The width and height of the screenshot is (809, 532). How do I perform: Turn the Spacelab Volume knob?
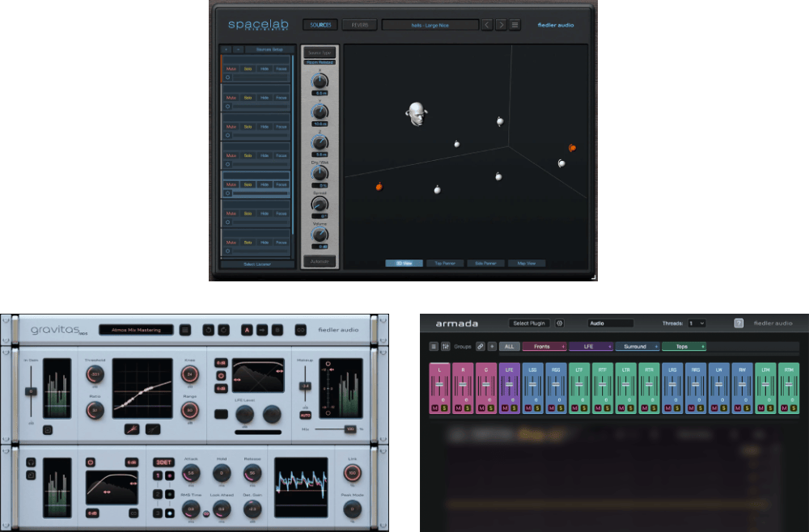320,235
